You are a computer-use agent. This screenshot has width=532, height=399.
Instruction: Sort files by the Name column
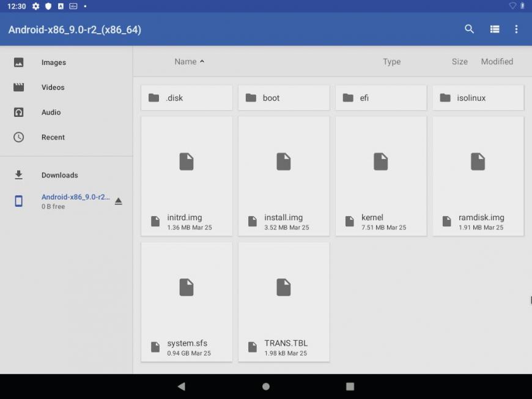(190, 61)
